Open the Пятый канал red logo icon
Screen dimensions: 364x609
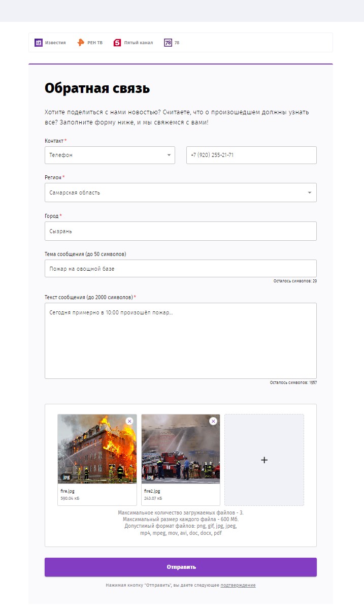(x=117, y=43)
